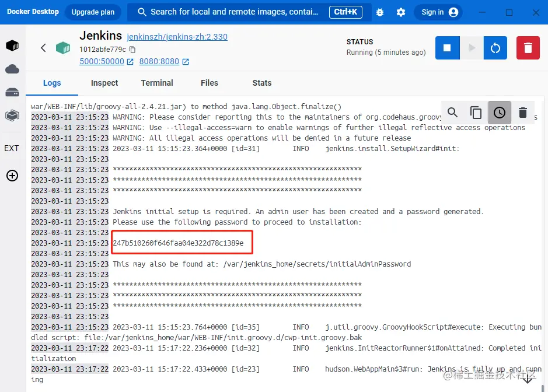
Task: Click warning line about --illegal-access=warn
Action: point(319,128)
